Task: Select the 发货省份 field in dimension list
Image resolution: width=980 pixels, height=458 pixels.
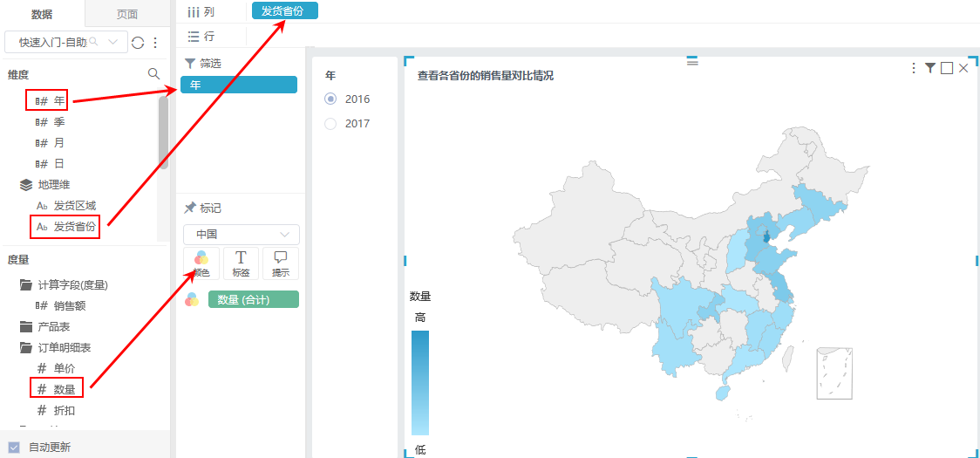Action: point(65,227)
